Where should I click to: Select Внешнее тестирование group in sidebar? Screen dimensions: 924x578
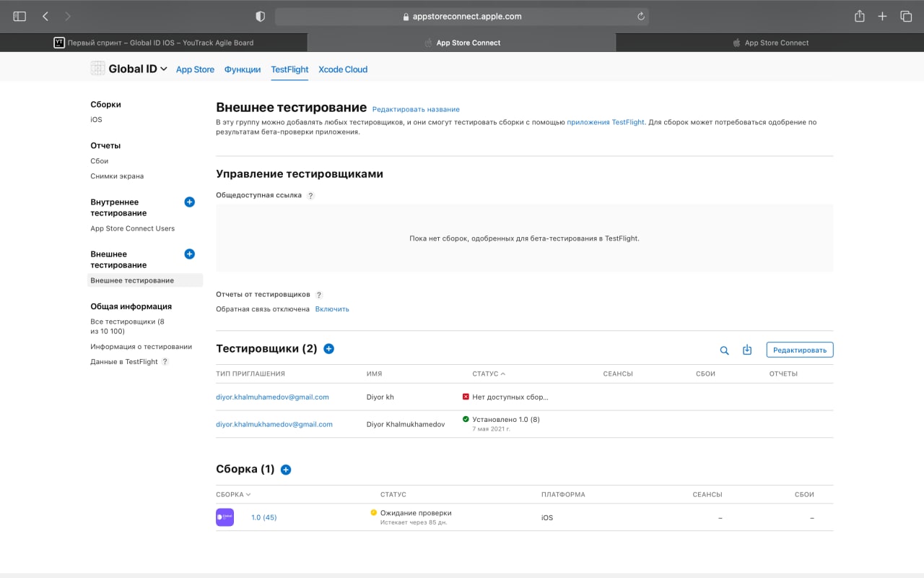click(x=145, y=280)
